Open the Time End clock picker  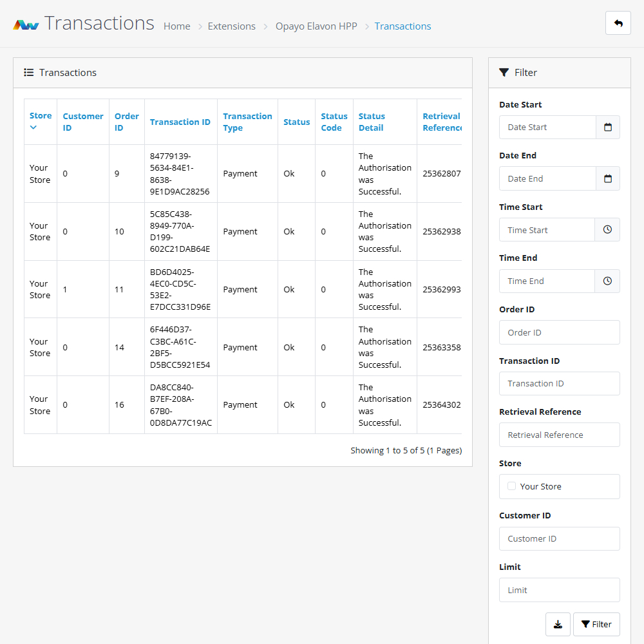[607, 281]
